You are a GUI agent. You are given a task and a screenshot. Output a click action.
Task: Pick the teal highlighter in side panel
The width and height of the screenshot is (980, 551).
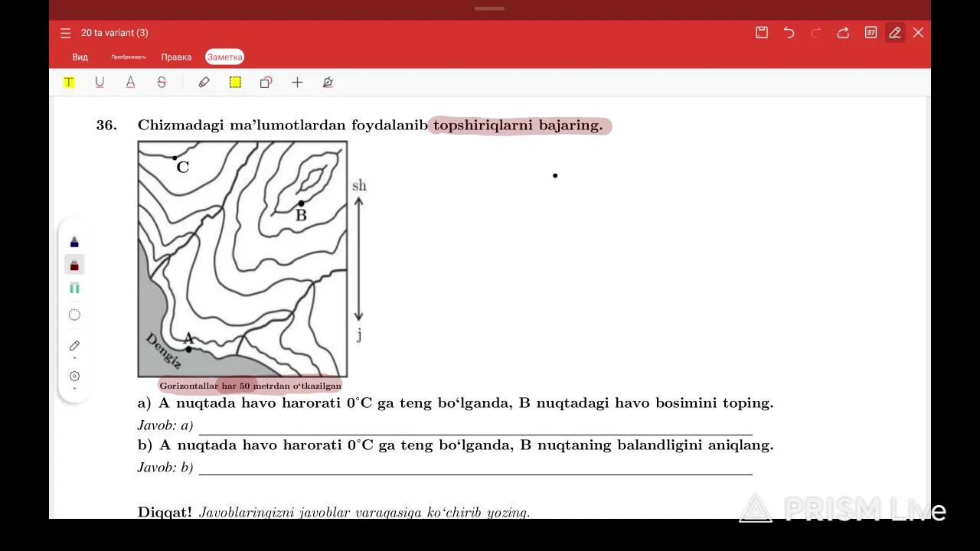tap(74, 288)
